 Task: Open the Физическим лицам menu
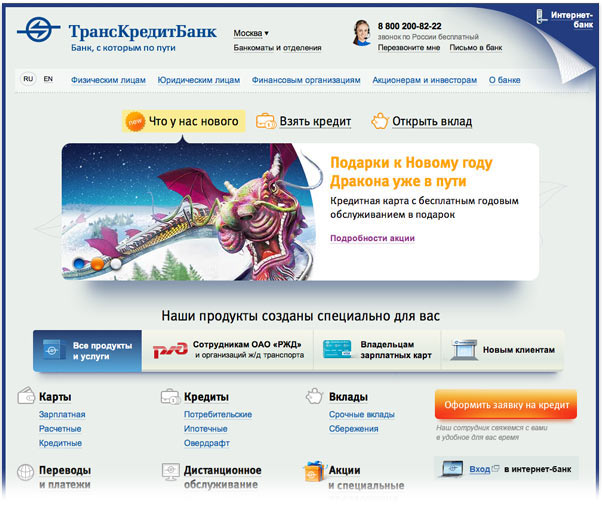(x=108, y=80)
